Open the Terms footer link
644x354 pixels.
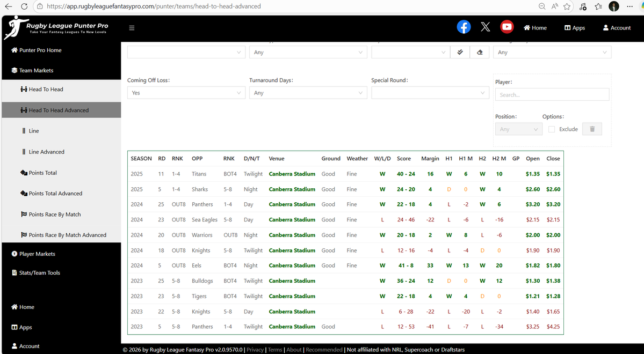pos(275,350)
